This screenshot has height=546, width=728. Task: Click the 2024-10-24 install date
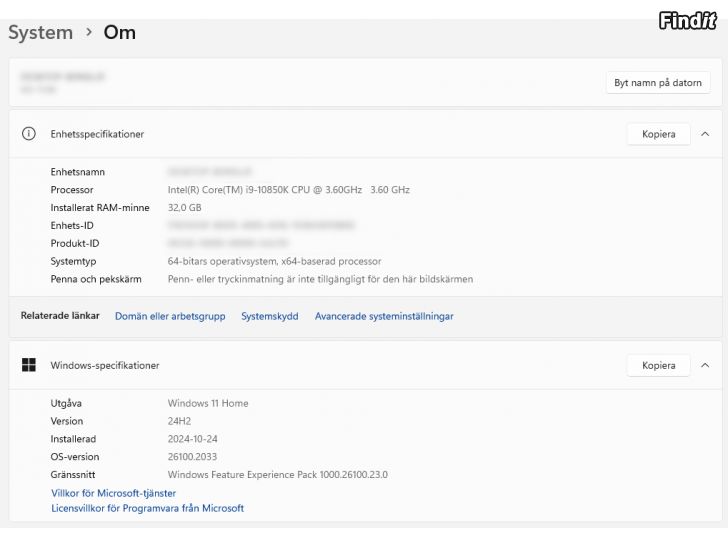click(x=192, y=439)
